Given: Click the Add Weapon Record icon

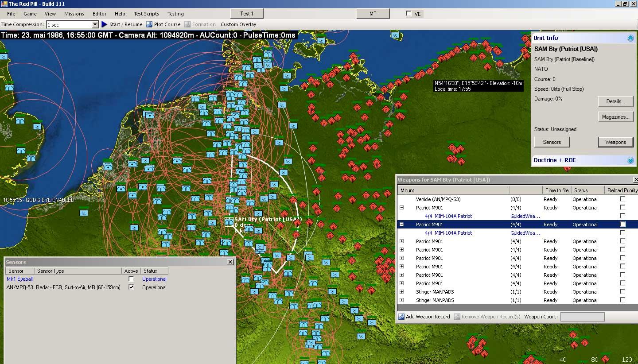Looking at the screenshot, I should (401, 317).
